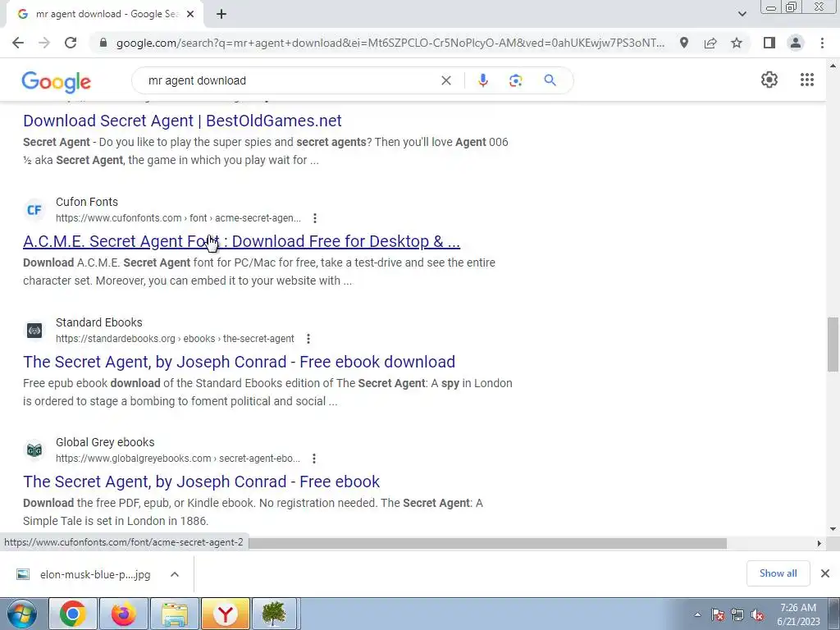Show hidden system tray icons

point(697,614)
